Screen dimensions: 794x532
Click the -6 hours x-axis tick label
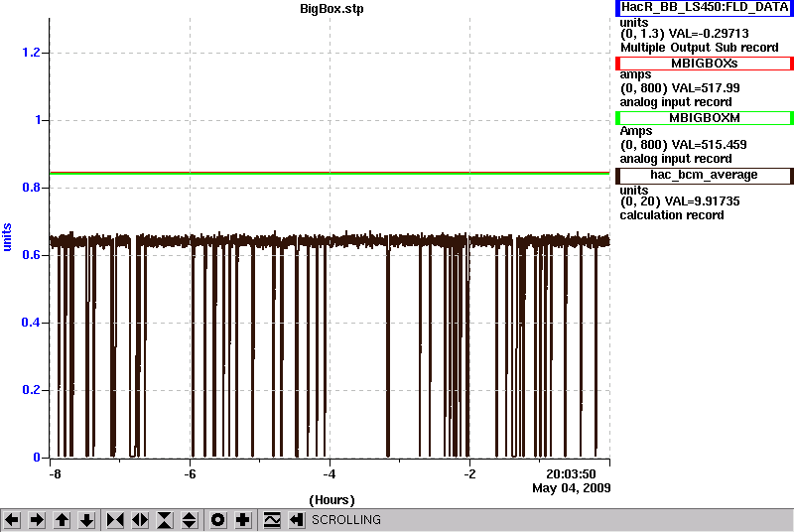pyautogui.click(x=190, y=474)
